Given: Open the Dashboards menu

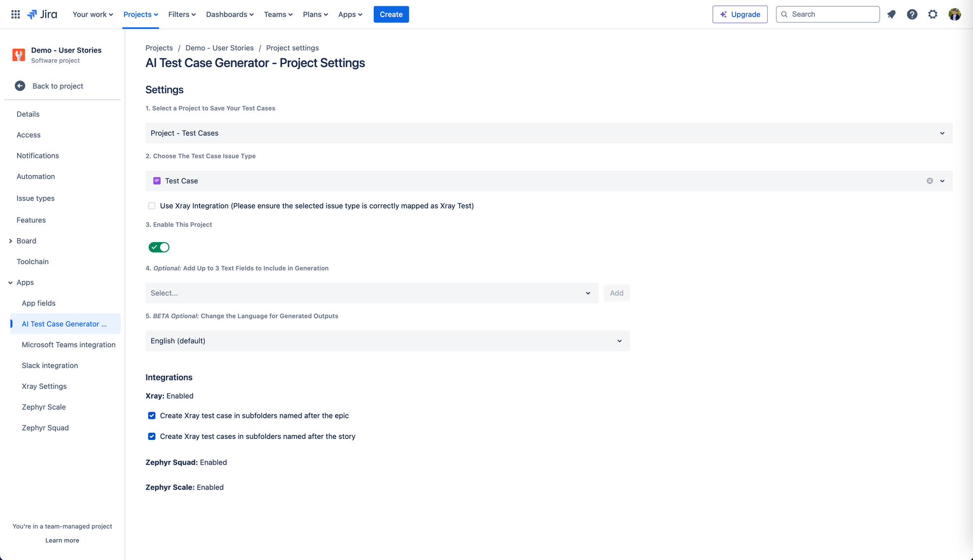Looking at the screenshot, I should pyautogui.click(x=230, y=15).
